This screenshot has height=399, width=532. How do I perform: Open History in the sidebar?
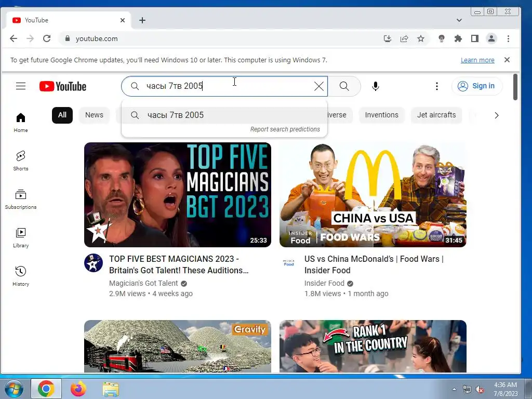[21, 276]
